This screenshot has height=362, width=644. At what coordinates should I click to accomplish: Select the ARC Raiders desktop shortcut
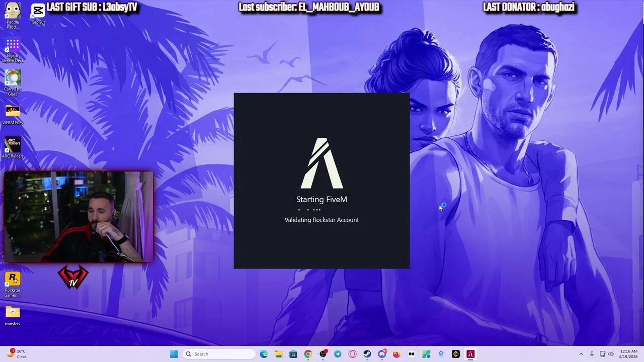tap(13, 148)
